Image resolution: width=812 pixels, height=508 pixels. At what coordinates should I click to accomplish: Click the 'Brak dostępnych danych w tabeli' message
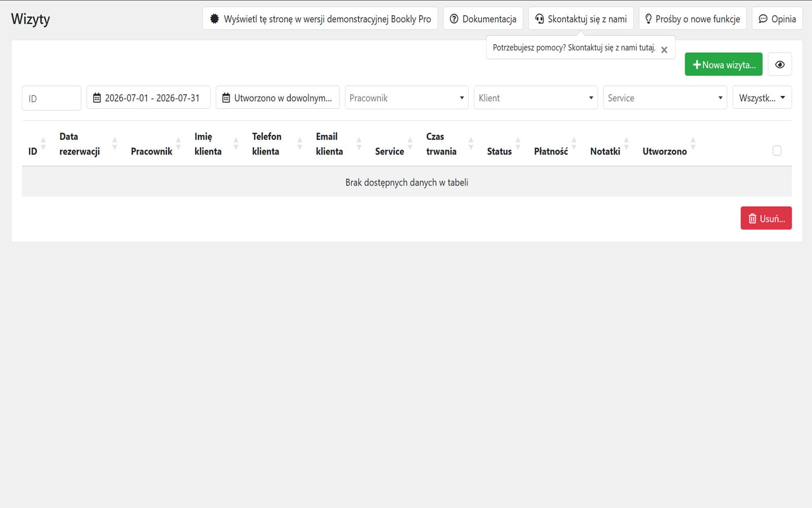[407, 182]
